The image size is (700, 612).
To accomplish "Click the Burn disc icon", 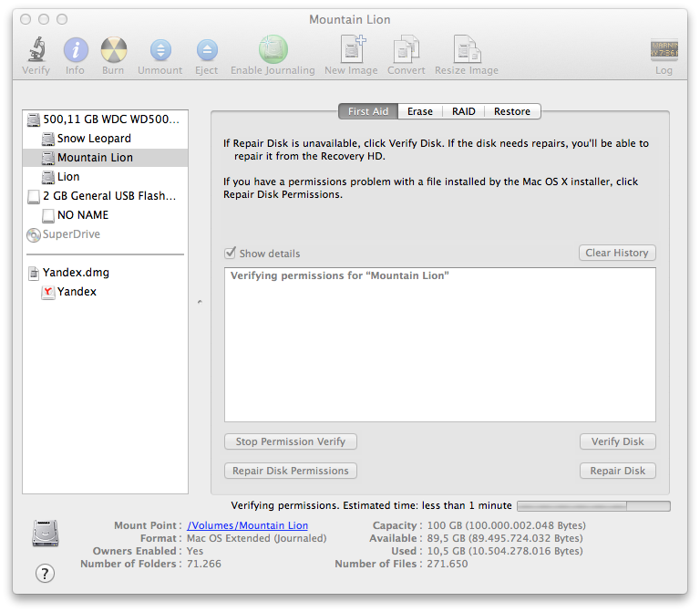I will coord(113,51).
